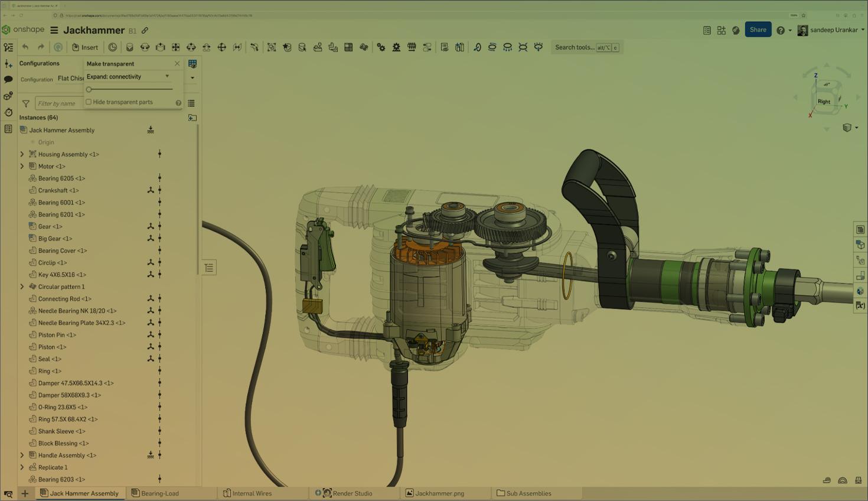The image size is (868, 501).
Task: Open the Render Studio tab
Action: [352, 493]
